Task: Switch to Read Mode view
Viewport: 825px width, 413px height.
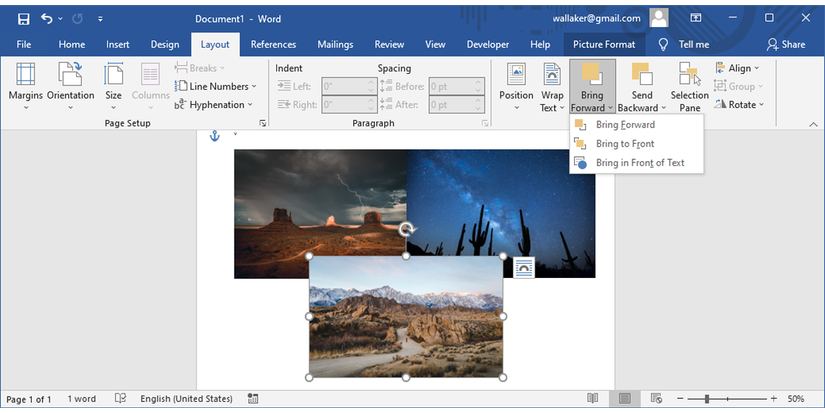Action: point(592,399)
